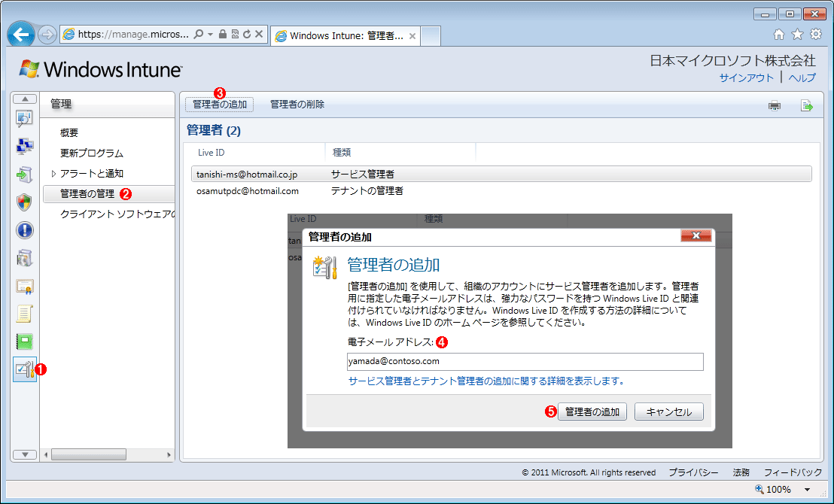
Task: Click the address bar search magnifier
Action: point(199,34)
